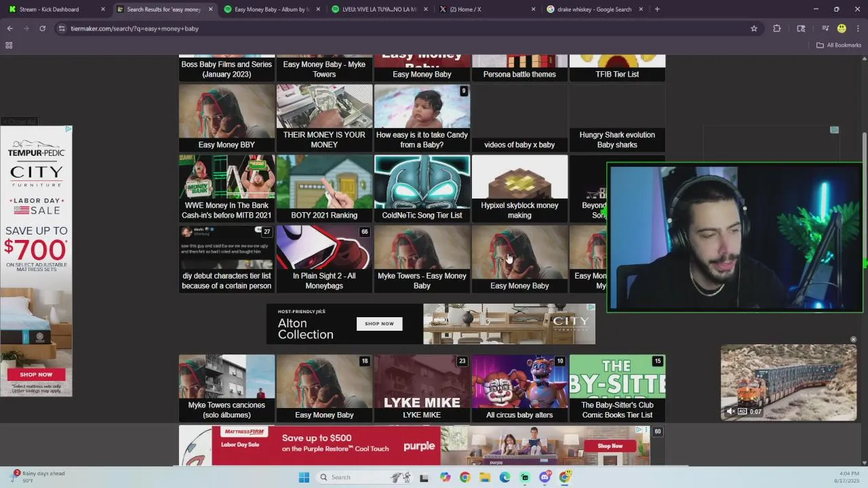
Task: Close the floating train video ad
Action: [x=853, y=340]
